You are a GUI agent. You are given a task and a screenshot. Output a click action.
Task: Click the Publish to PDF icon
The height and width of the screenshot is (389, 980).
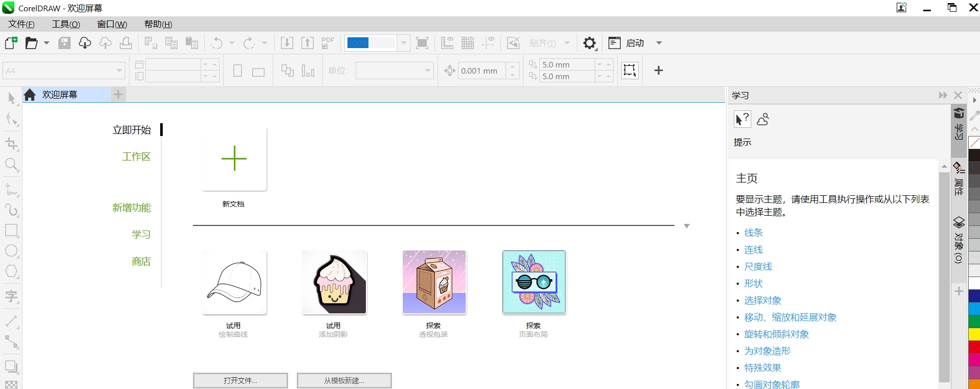point(328,43)
